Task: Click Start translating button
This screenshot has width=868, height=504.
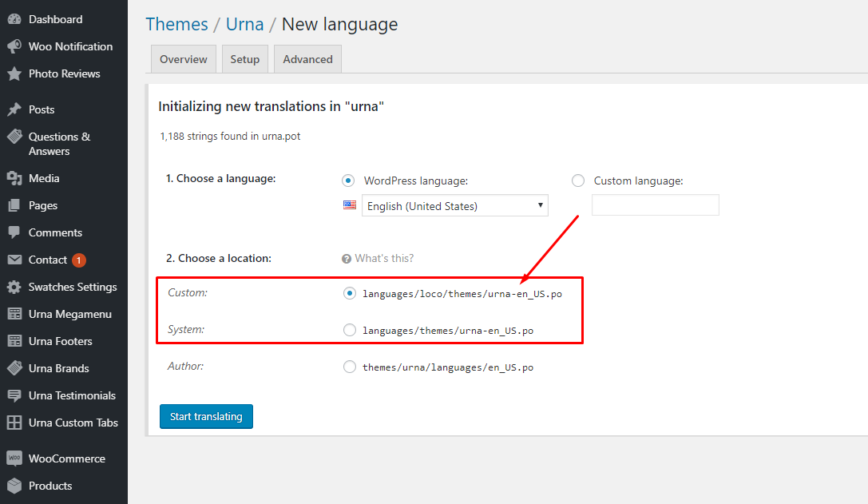Action: tap(206, 416)
